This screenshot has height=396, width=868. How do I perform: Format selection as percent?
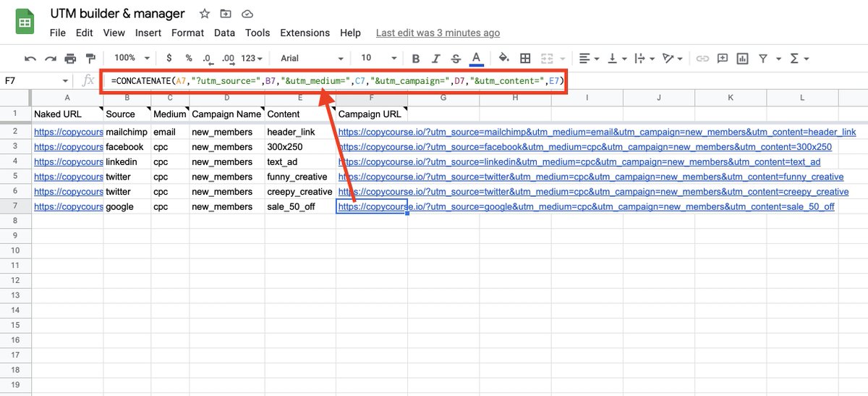[x=189, y=58]
